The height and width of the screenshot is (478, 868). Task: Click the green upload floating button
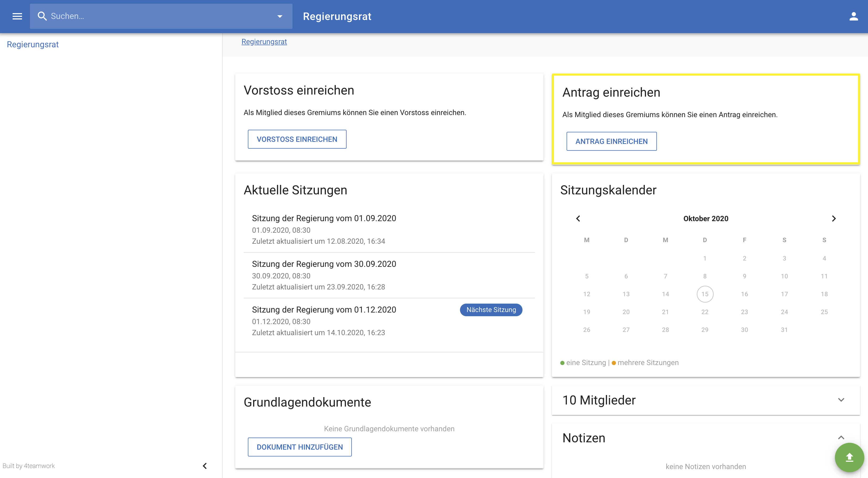[849, 458]
